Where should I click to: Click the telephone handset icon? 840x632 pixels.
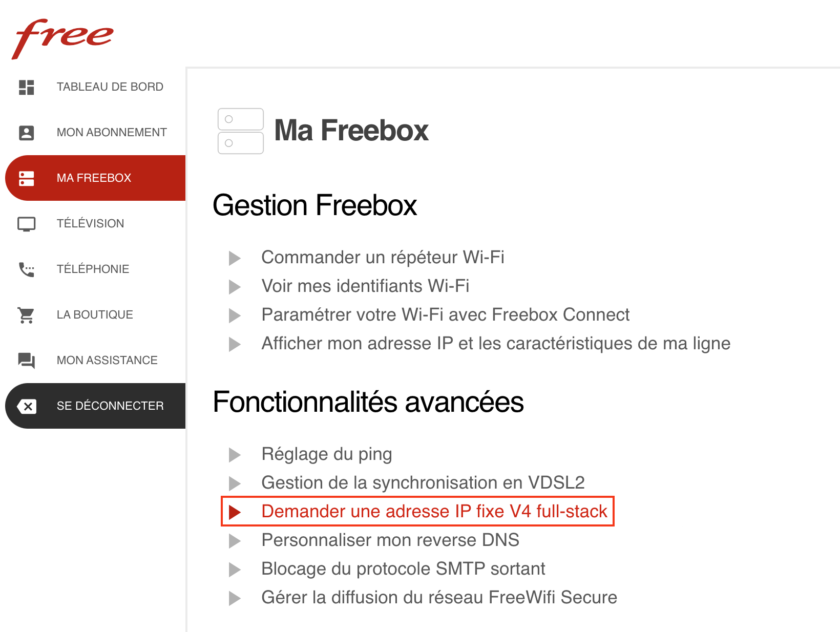click(27, 269)
